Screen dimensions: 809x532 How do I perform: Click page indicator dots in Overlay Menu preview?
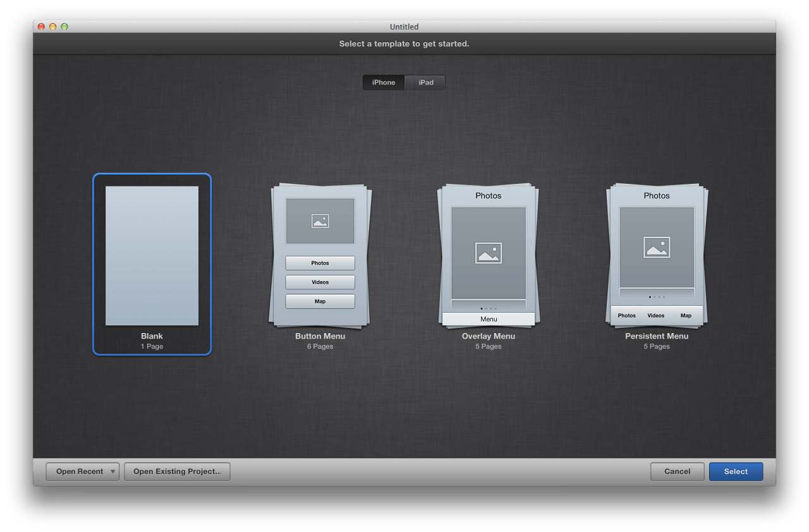coord(489,308)
